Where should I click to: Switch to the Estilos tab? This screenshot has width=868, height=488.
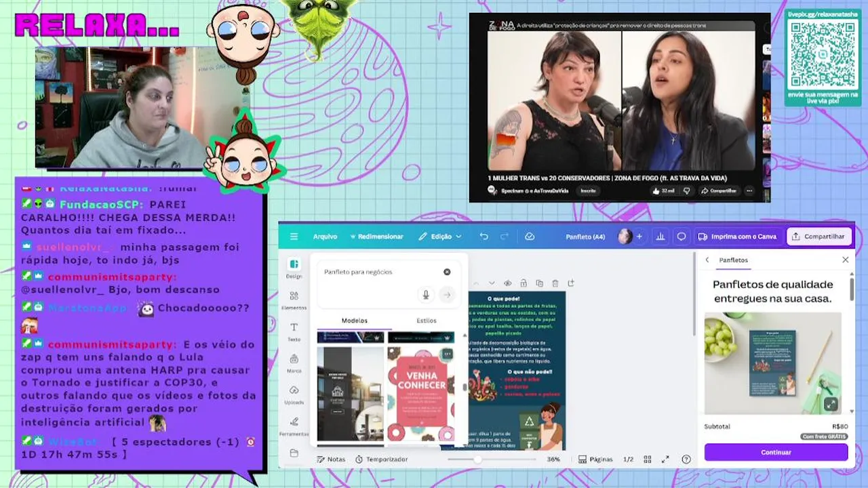427,321
